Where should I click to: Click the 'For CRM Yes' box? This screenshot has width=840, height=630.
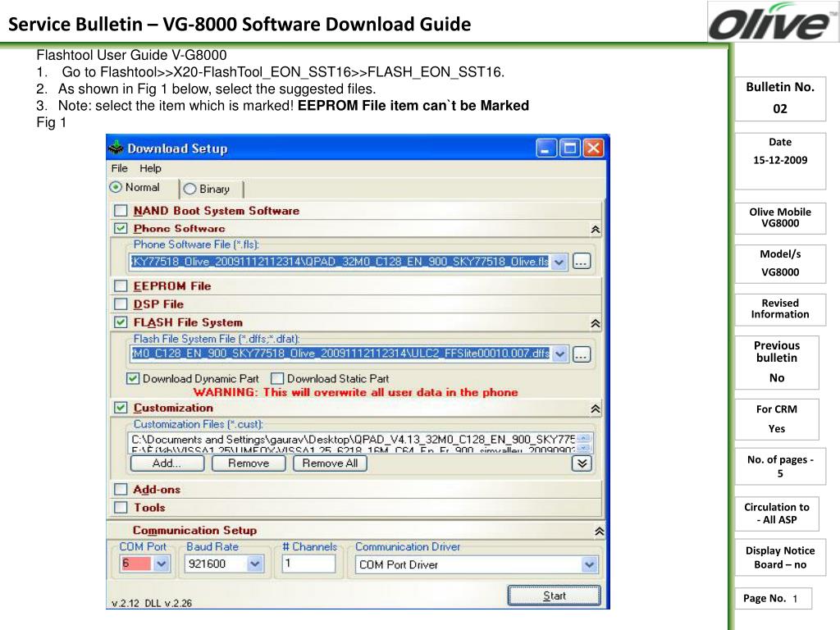tap(777, 419)
